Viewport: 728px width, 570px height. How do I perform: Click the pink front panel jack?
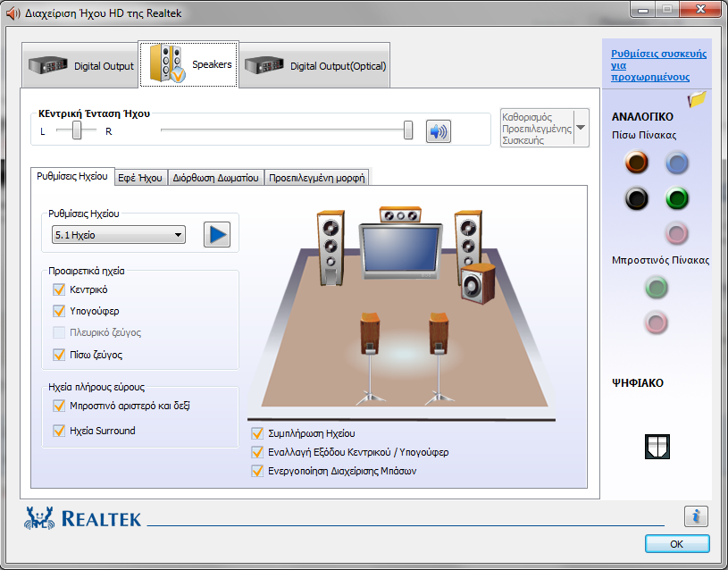[x=656, y=323]
